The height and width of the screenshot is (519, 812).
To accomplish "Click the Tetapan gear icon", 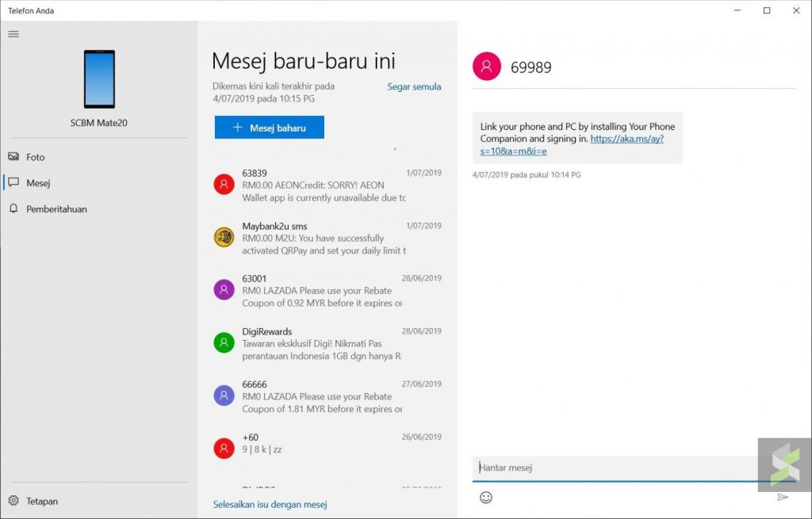I will (x=13, y=500).
